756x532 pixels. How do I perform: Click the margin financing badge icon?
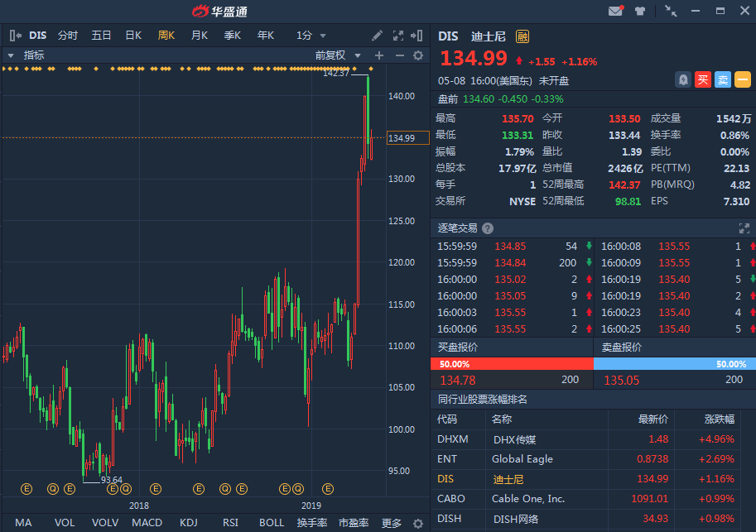coord(522,36)
